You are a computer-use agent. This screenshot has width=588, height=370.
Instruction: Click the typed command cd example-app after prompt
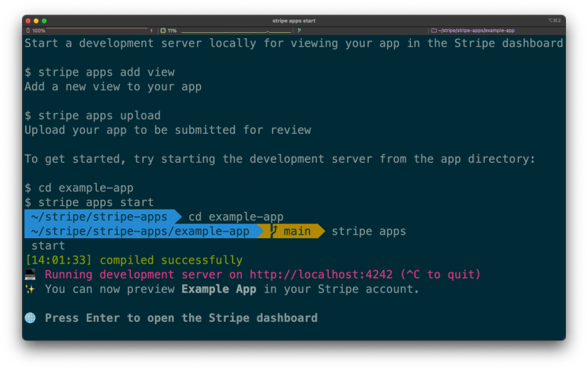236,217
